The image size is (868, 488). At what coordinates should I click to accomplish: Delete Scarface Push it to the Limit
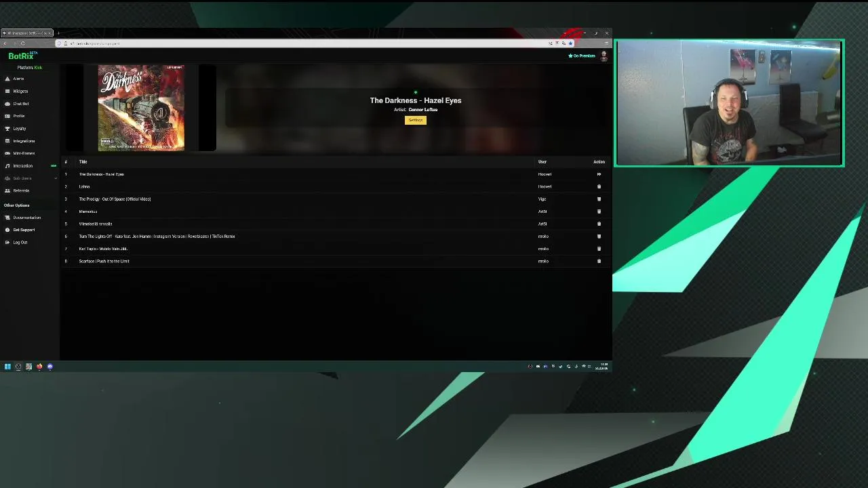pyautogui.click(x=599, y=261)
